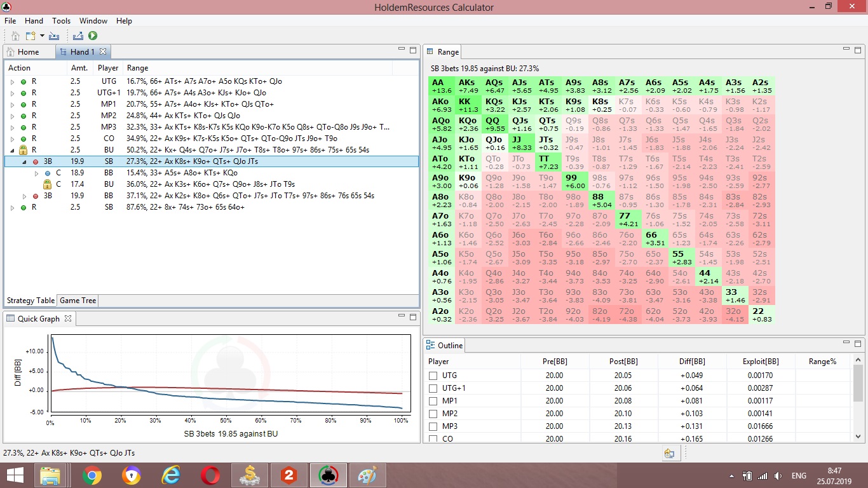Switch to the Game Tree tab

pyautogui.click(x=78, y=301)
